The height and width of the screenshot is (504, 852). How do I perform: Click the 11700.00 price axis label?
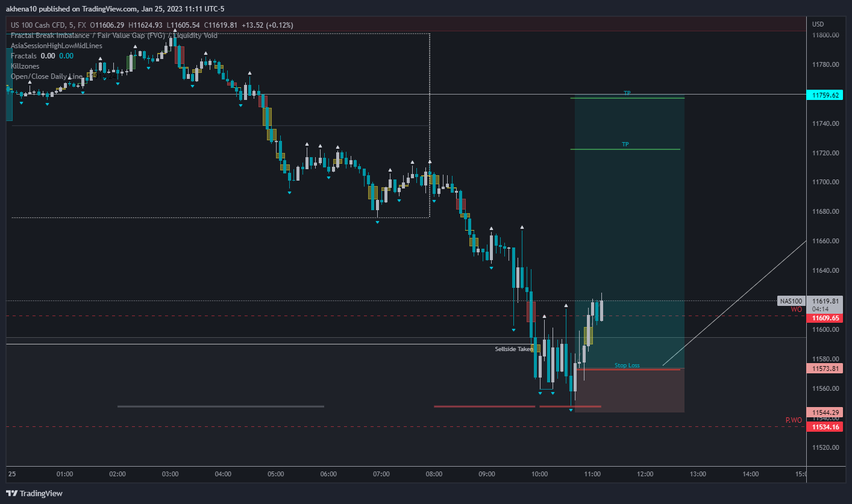coord(827,182)
